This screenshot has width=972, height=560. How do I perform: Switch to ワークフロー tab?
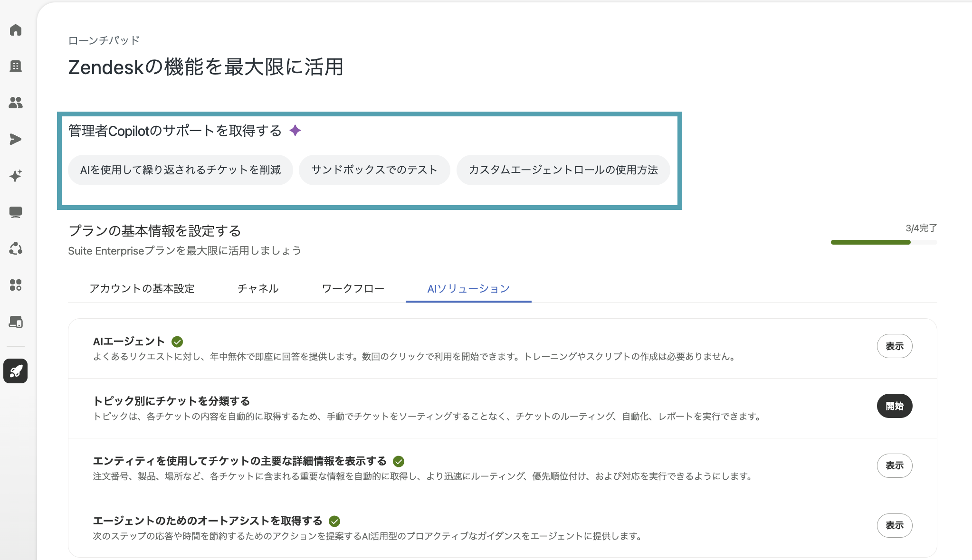point(353,288)
